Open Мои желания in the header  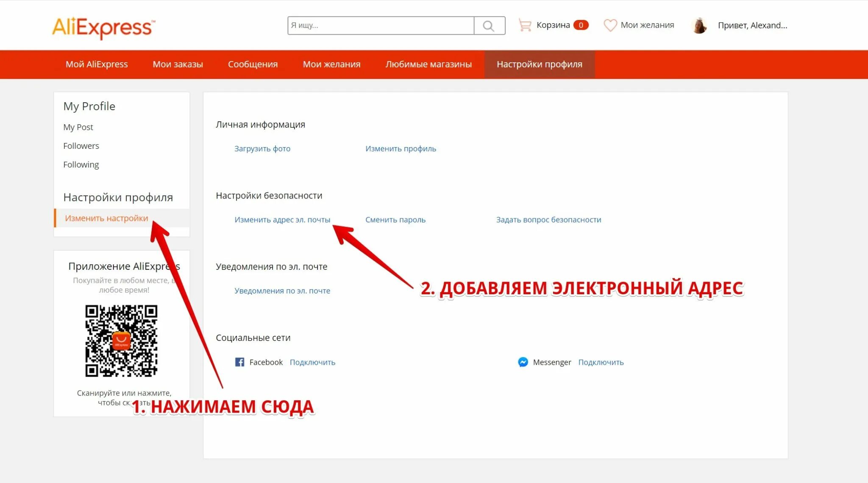pyautogui.click(x=647, y=25)
